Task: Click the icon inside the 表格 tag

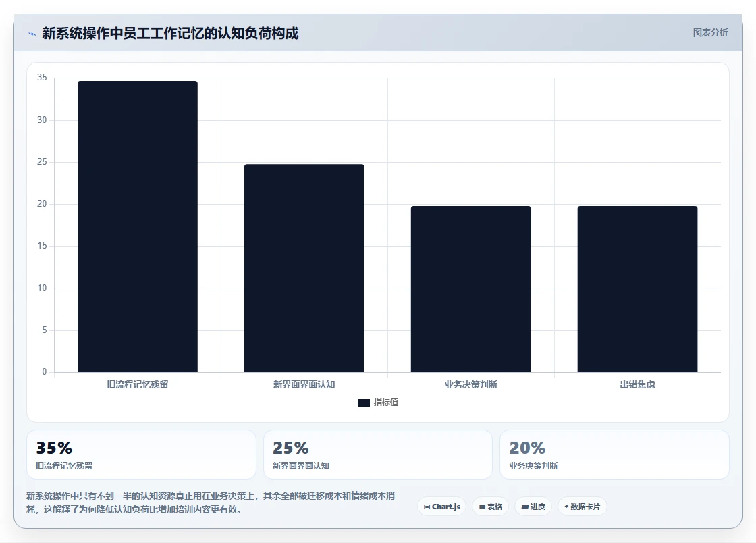Action: click(x=482, y=507)
